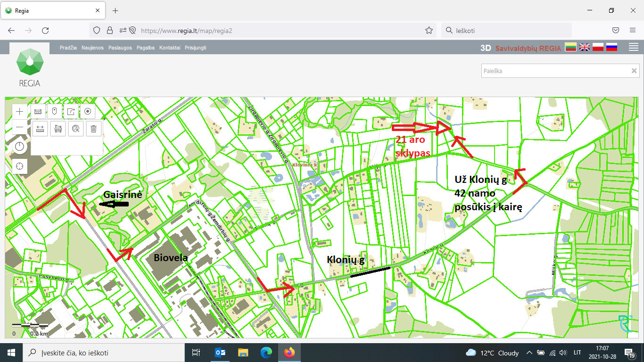
Task: Open the Paslaugos menu item
Action: tap(120, 48)
